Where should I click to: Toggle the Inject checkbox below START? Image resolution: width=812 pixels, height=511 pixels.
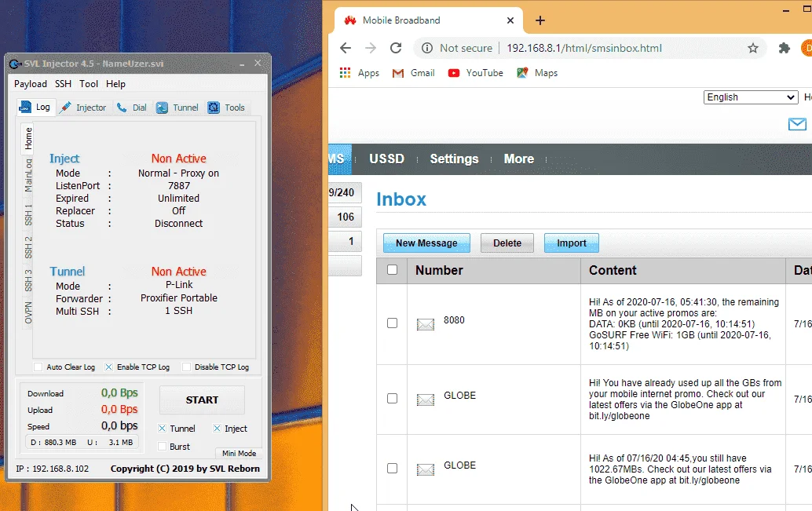coord(217,428)
